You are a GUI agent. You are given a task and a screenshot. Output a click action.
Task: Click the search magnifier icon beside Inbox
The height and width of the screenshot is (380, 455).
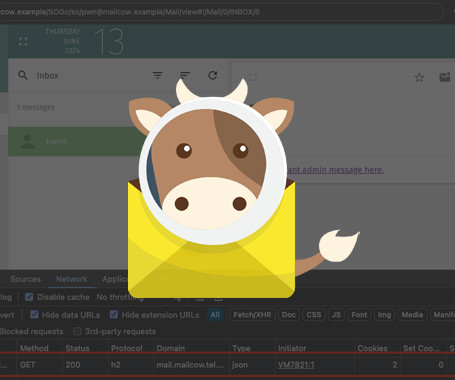(23, 75)
